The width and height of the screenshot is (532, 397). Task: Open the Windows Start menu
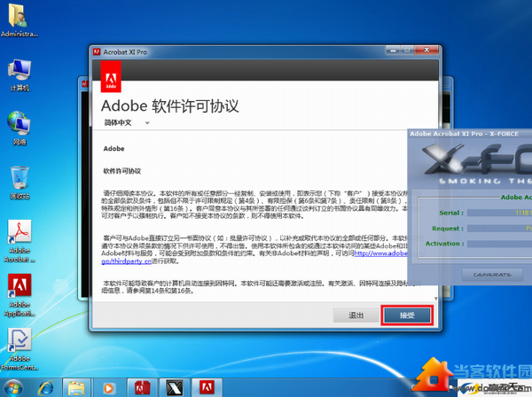13,388
